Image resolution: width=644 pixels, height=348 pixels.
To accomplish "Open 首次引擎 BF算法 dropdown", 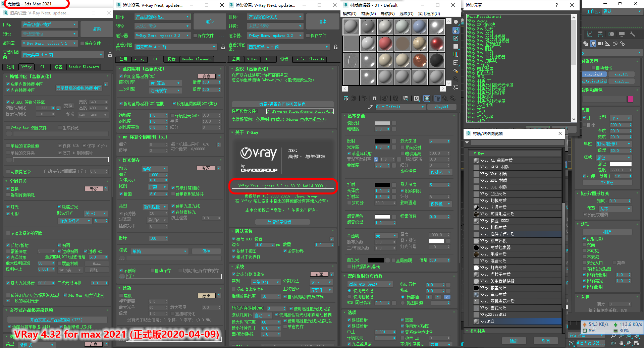I will [x=165, y=83].
